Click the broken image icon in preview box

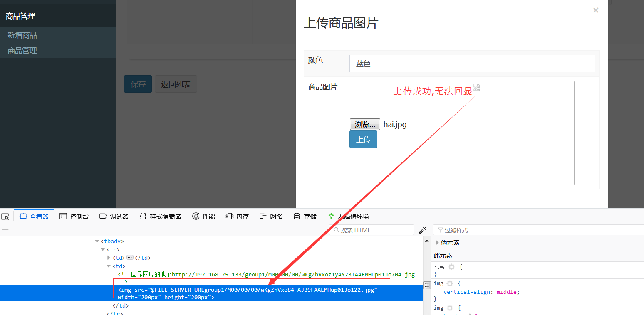click(477, 87)
